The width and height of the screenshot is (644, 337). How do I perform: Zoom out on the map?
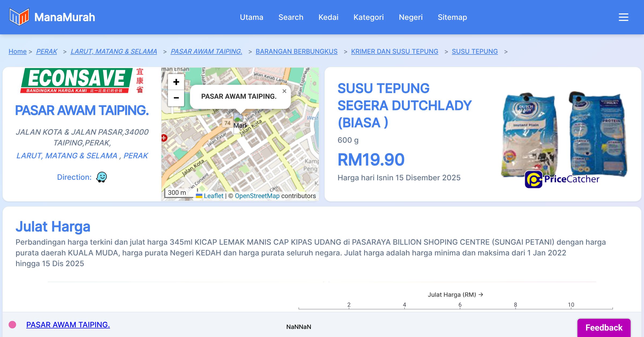pos(176,98)
